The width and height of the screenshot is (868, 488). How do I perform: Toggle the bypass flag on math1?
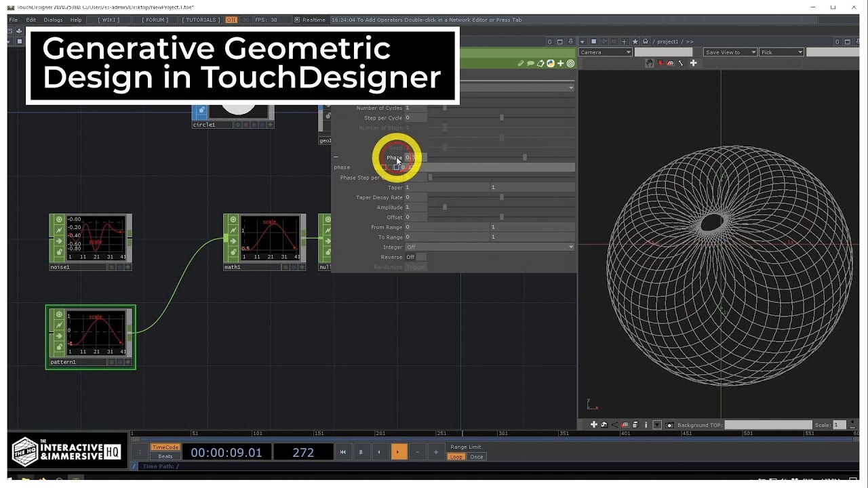pos(233,230)
